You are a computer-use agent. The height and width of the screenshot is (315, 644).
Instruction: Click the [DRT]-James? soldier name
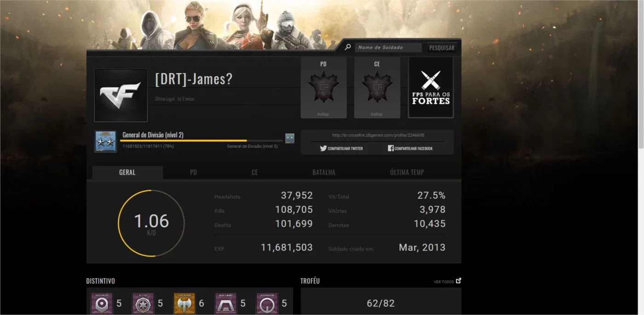click(194, 79)
